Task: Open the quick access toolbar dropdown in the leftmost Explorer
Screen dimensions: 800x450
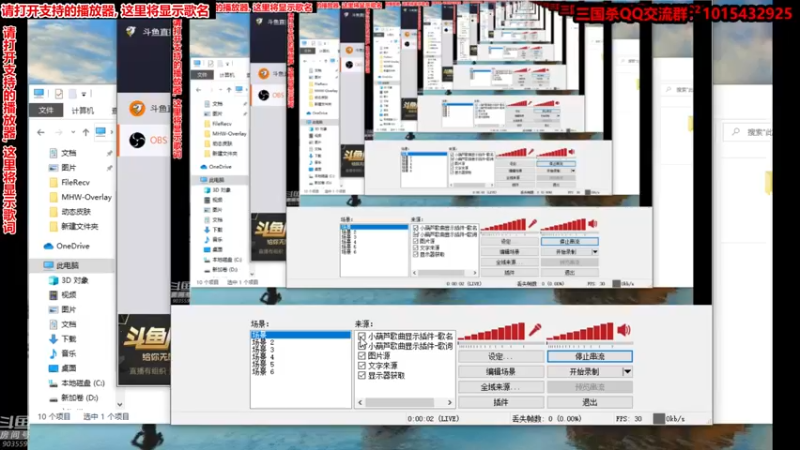Action: [84, 94]
